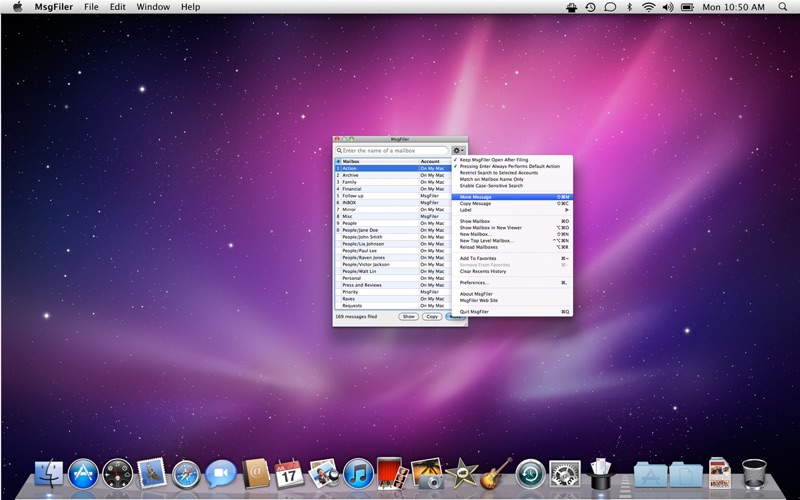Select the Press and Reviews row

(393, 285)
